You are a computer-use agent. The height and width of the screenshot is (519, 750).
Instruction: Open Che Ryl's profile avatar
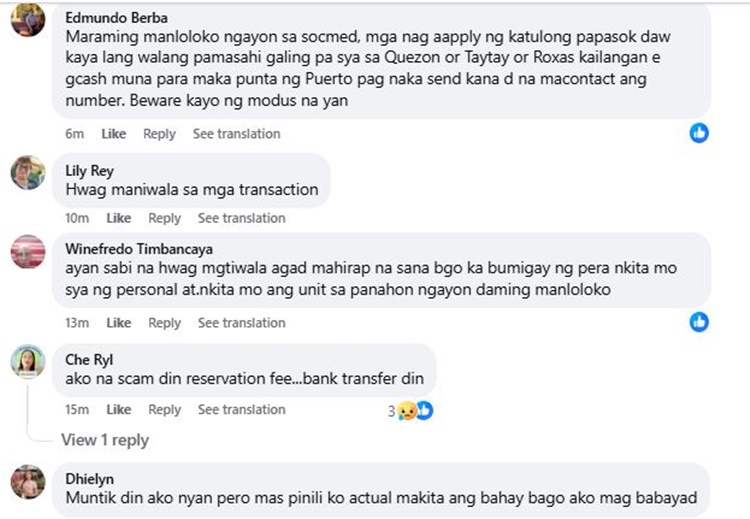tap(28, 362)
